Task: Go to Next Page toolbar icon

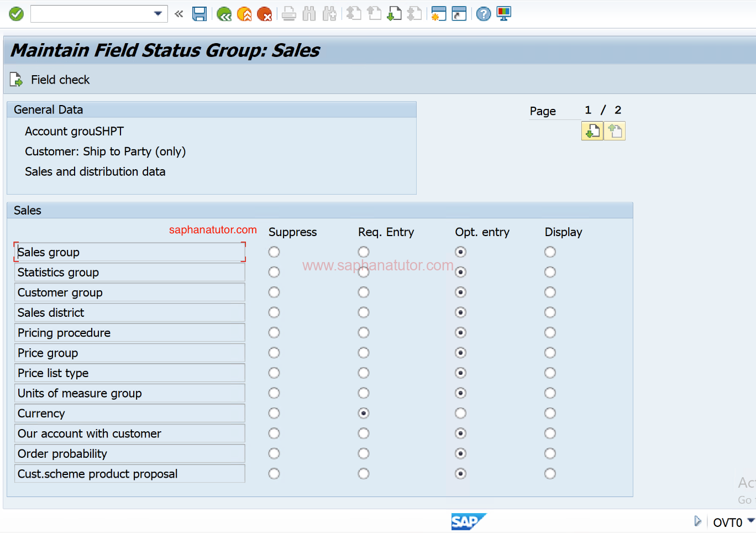Action: [x=394, y=14]
